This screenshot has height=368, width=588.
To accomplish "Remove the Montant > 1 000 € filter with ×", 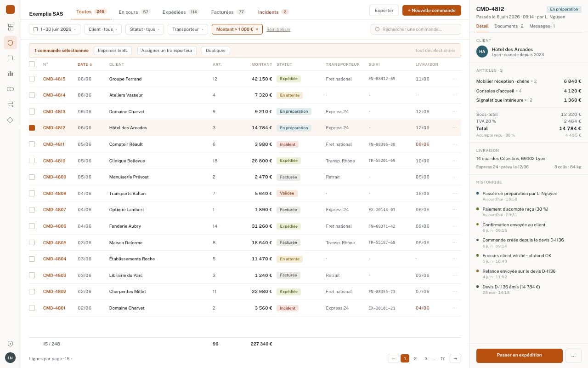I will [x=257, y=29].
